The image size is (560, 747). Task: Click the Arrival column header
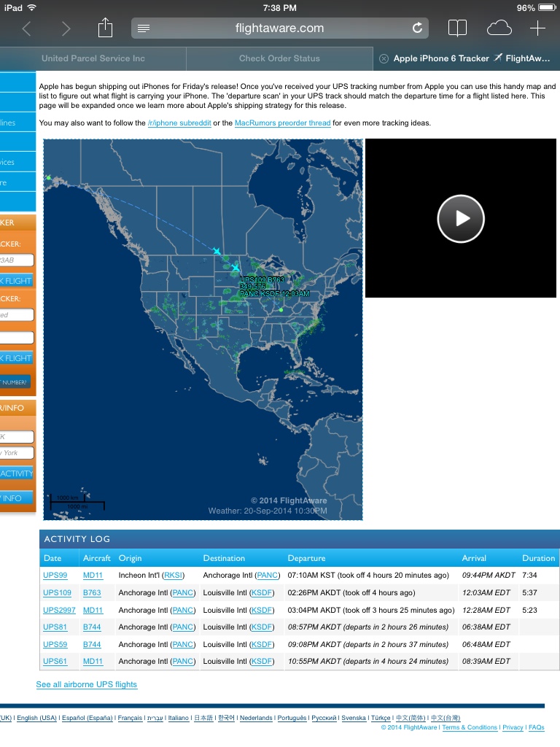pos(474,558)
